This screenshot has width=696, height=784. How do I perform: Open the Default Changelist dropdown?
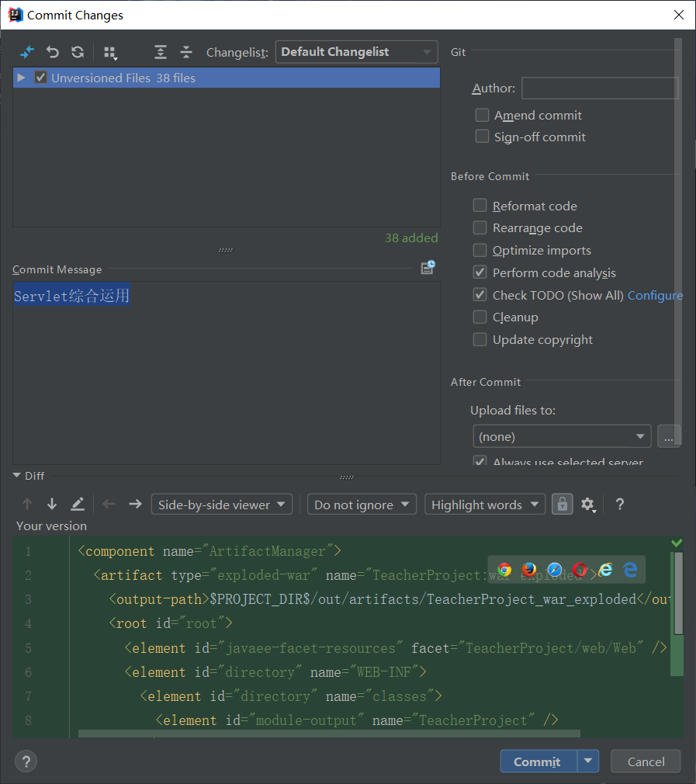(356, 52)
